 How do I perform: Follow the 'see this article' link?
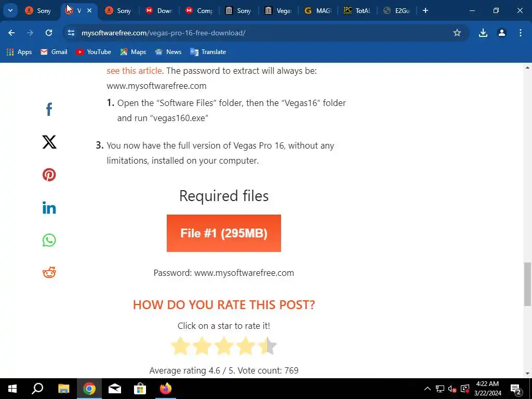[134, 71]
